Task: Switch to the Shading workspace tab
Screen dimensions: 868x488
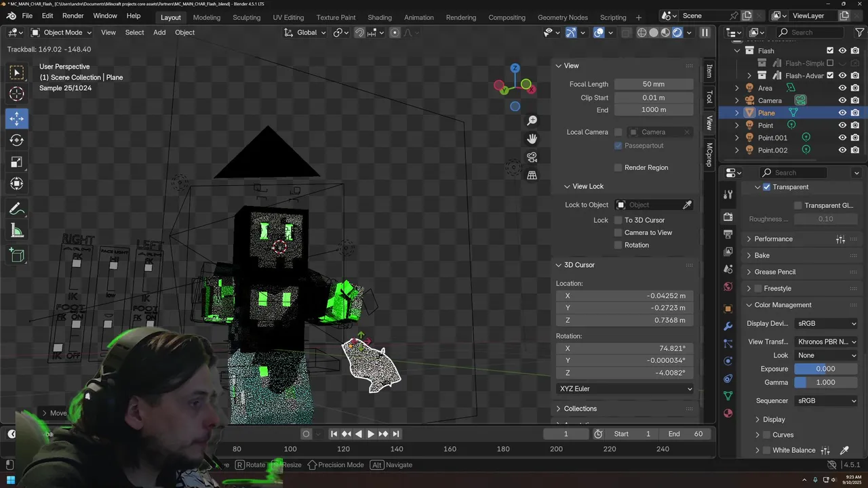Action: click(x=380, y=18)
